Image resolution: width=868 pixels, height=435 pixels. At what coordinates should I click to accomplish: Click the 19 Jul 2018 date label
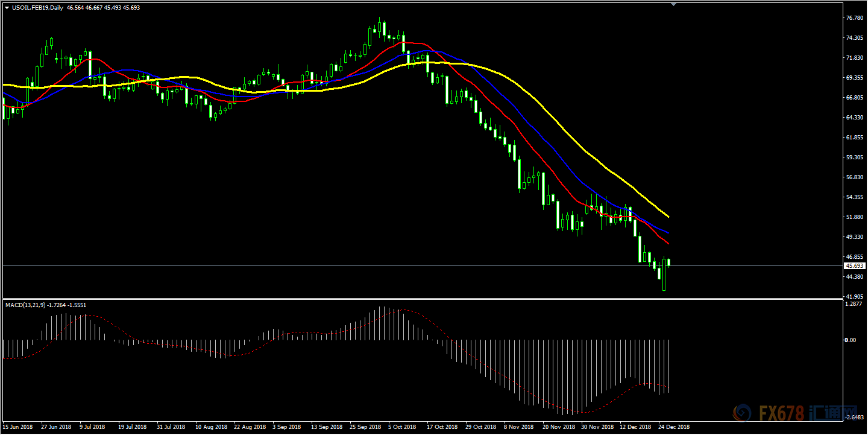[x=132, y=427]
